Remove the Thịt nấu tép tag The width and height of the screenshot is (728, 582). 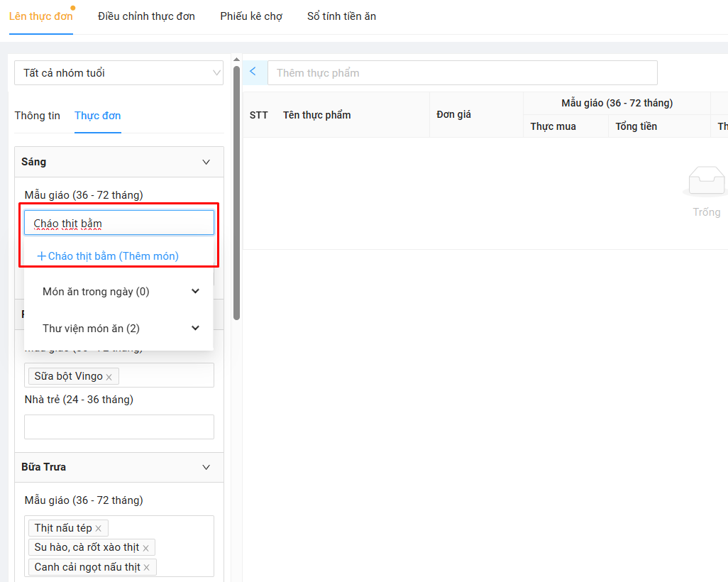coord(98,529)
